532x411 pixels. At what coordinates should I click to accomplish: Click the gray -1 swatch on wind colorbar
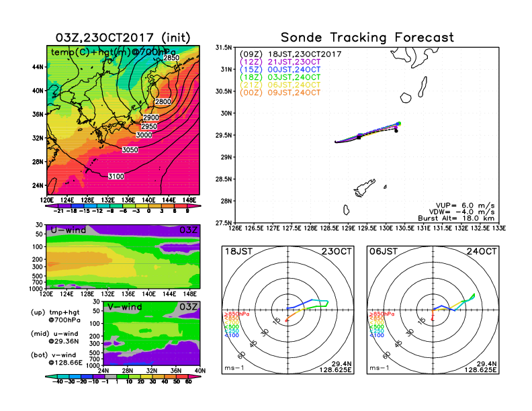[x=111, y=376]
